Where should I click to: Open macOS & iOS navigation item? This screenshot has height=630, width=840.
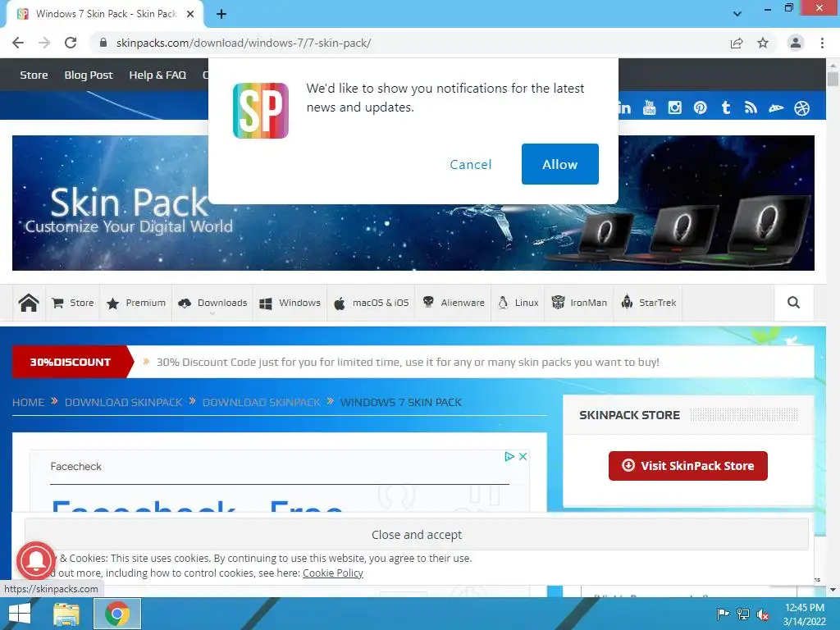[x=372, y=303]
